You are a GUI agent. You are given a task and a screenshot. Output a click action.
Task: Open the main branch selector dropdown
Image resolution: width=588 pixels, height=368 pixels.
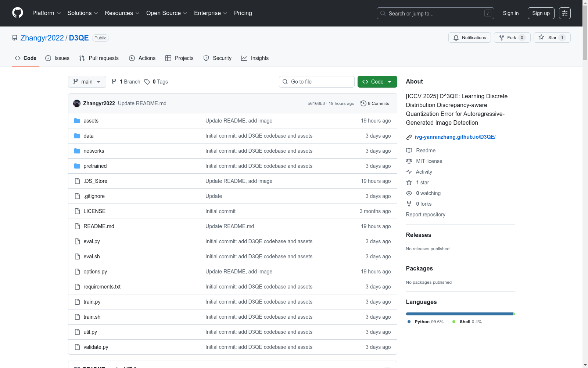click(87, 82)
